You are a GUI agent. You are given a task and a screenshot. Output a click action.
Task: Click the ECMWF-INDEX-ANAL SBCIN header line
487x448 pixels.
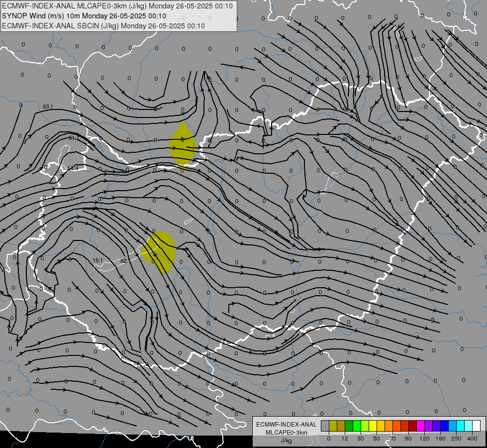pyautogui.click(x=103, y=26)
